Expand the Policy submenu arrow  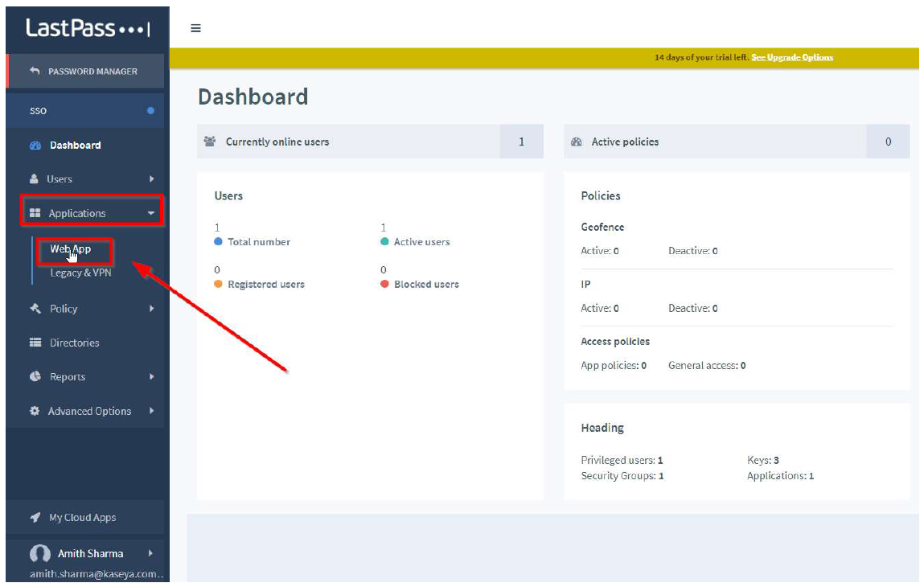click(x=151, y=309)
